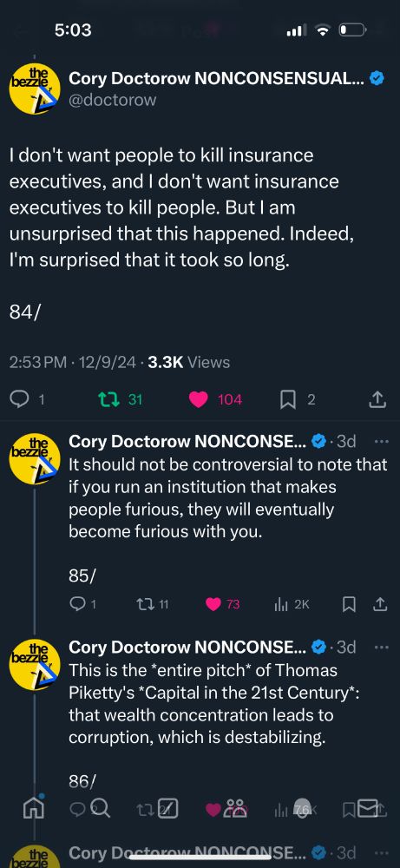Image resolution: width=400 pixels, height=868 pixels.
Task: Go to Home tab in bottom navigation
Action: (33, 809)
